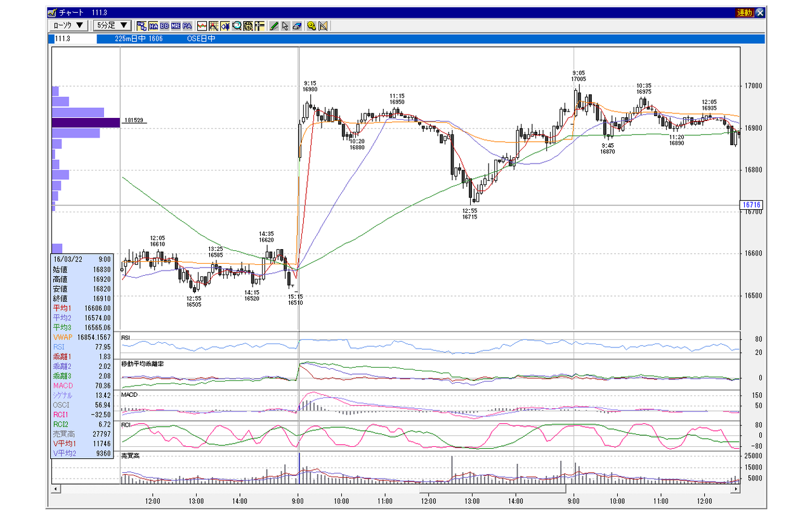Viewport: 812px width, 514px height.
Task: Click the gear settings icon
Action: tap(312, 26)
